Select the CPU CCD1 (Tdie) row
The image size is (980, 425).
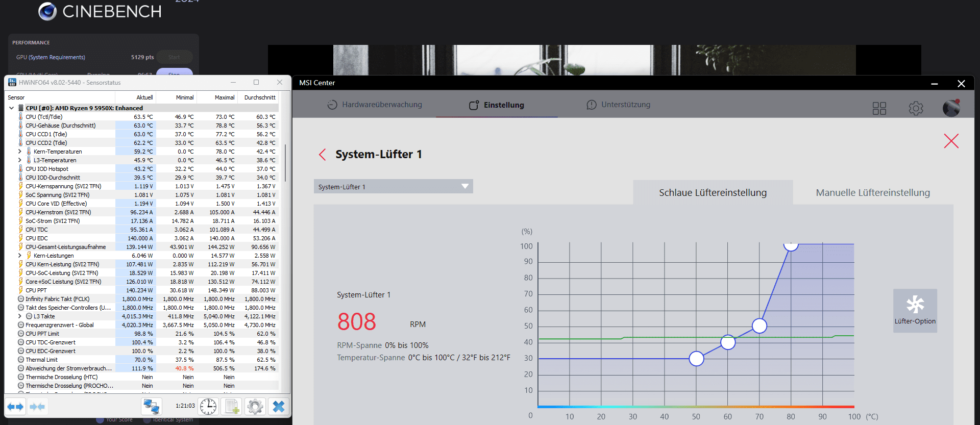[x=142, y=134]
